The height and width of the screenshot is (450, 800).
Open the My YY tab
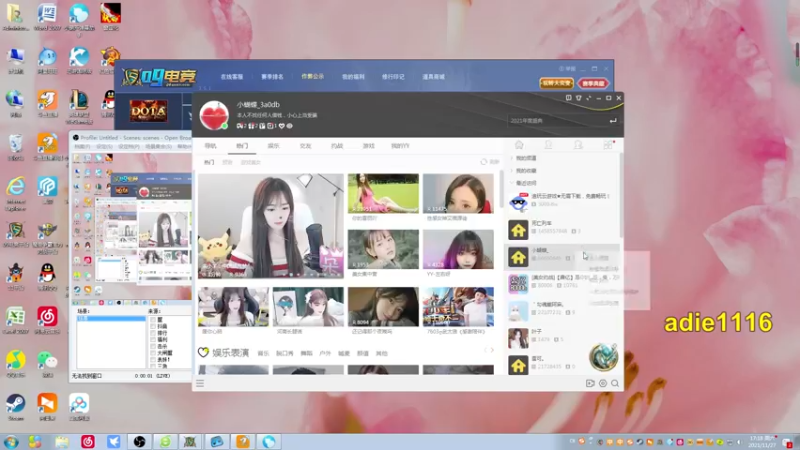pos(400,146)
